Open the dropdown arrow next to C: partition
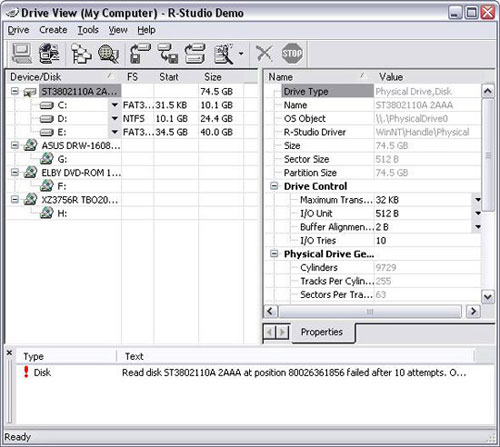The height and width of the screenshot is (447, 500). pos(115,105)
